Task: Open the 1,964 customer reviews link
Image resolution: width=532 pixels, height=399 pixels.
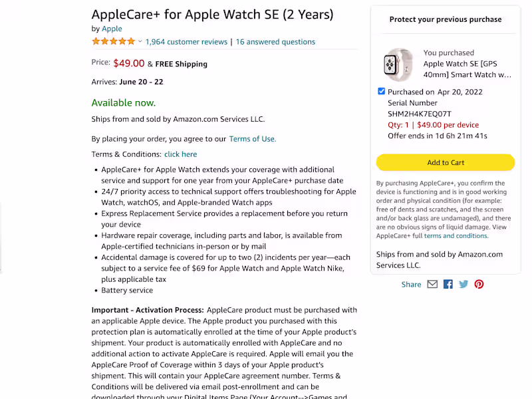Action: tap(186, 42)
